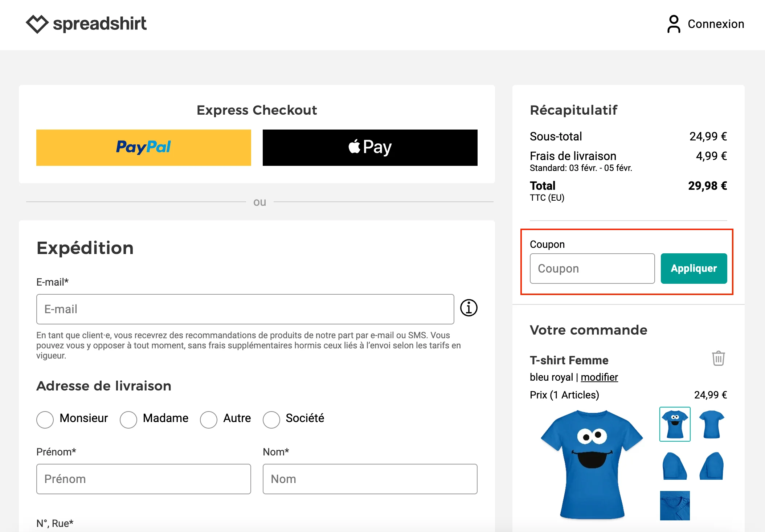This screenshot has width=765, height=532.
Task: Pay with Apple Pay
Action: tap(369, 147)
